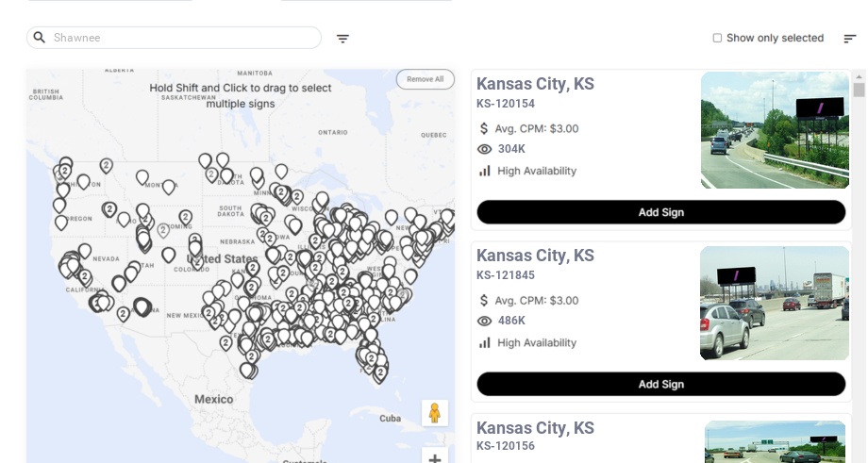868x463 pixels.
Task: Click the Shawnee search input field
Action: click(x=184, y=38)
